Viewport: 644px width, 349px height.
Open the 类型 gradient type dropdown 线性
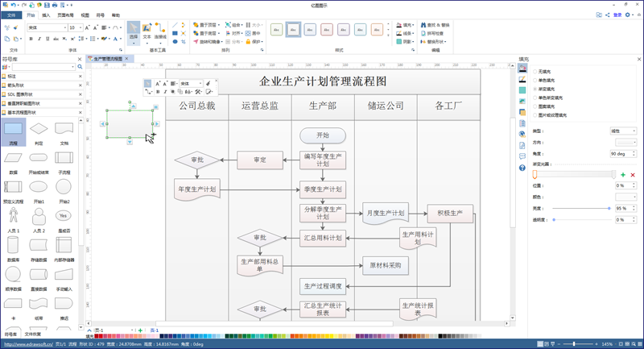623,131
